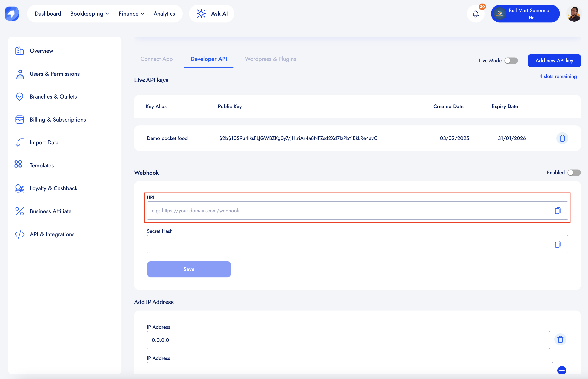This screenshot has height=379, width=588.
Task: Click the app logo icon in the top-left corner
Action: click(x=12, y=13)
